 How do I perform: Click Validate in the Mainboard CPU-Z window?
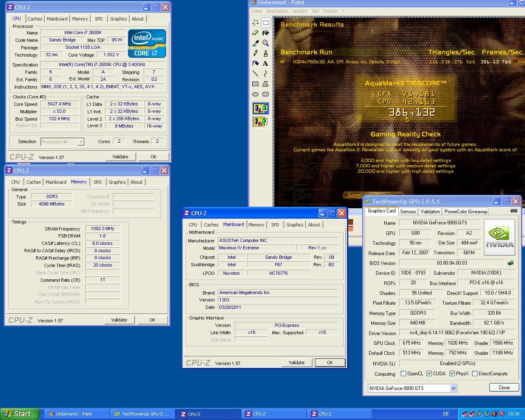coord(297,363)
